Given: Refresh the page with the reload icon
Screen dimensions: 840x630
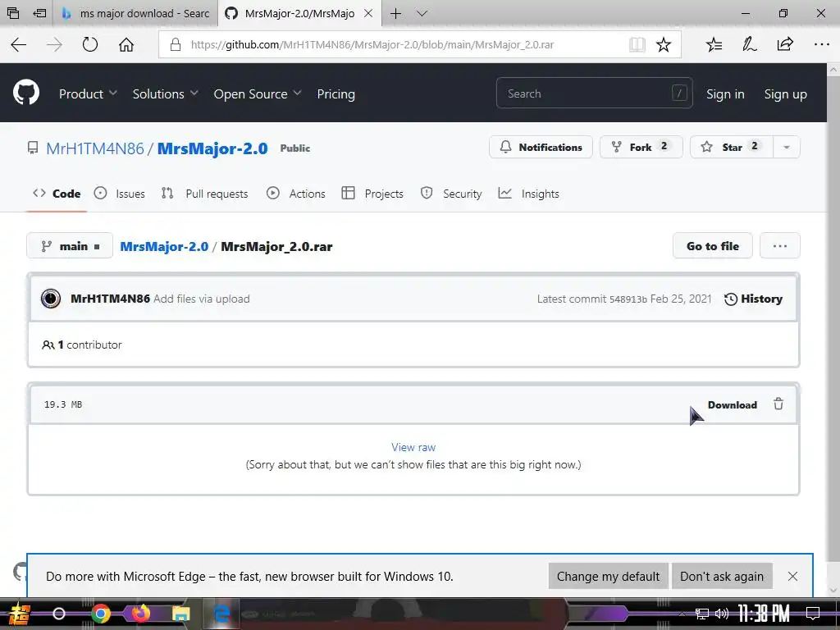Looking at the screenshot, I should click(90, 44).
